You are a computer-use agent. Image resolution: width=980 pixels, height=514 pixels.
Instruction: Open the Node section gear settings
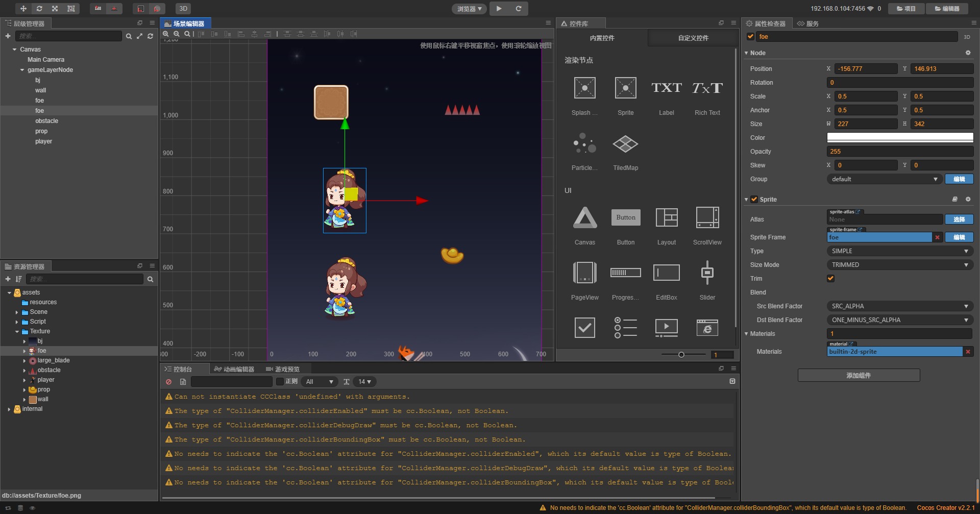click(x=968, y=53)
